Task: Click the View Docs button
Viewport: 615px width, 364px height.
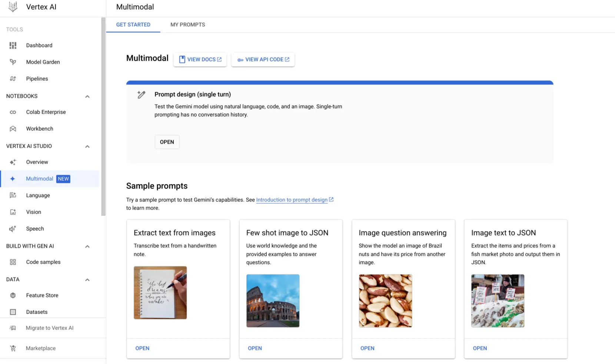Action: (x=200, y=60)
